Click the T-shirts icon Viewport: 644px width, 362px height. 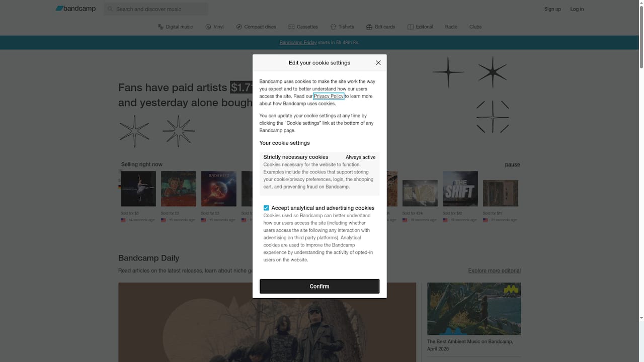pyautogui.click(x=333, y=27)
